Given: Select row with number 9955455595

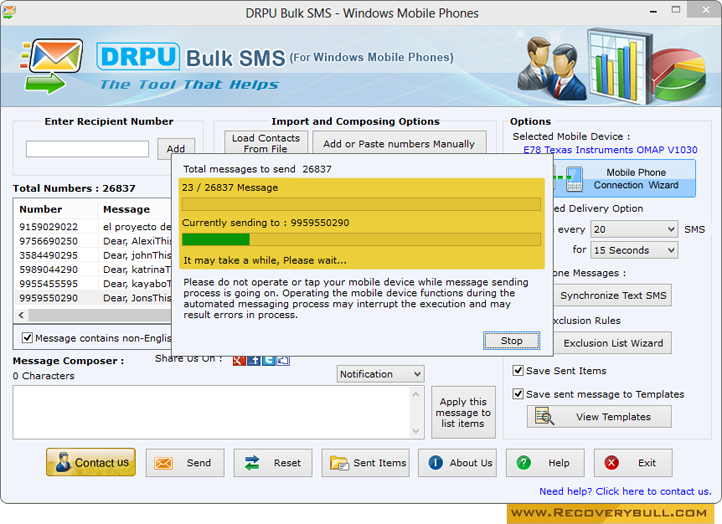Looking at the screenshot, I should (93, 284).
